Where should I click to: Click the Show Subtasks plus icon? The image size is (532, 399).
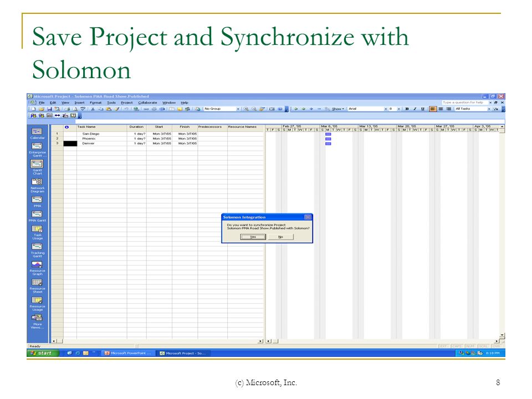coord(311,109)
